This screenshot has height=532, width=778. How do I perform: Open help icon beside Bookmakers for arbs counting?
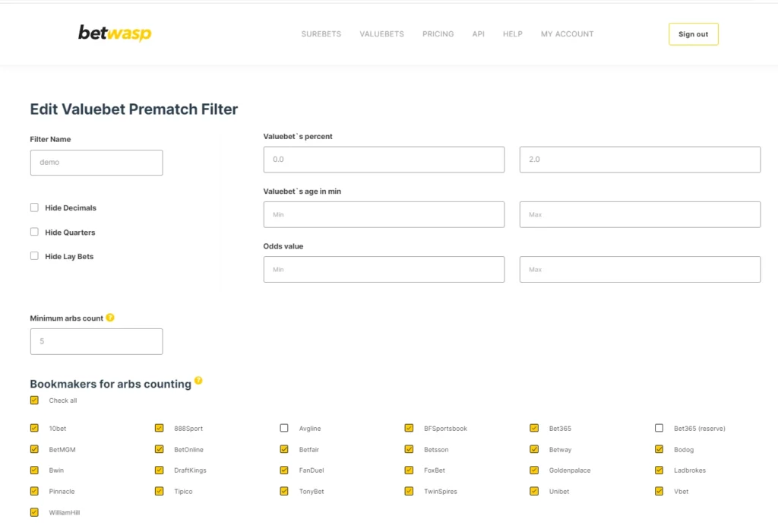pos(198,381)
